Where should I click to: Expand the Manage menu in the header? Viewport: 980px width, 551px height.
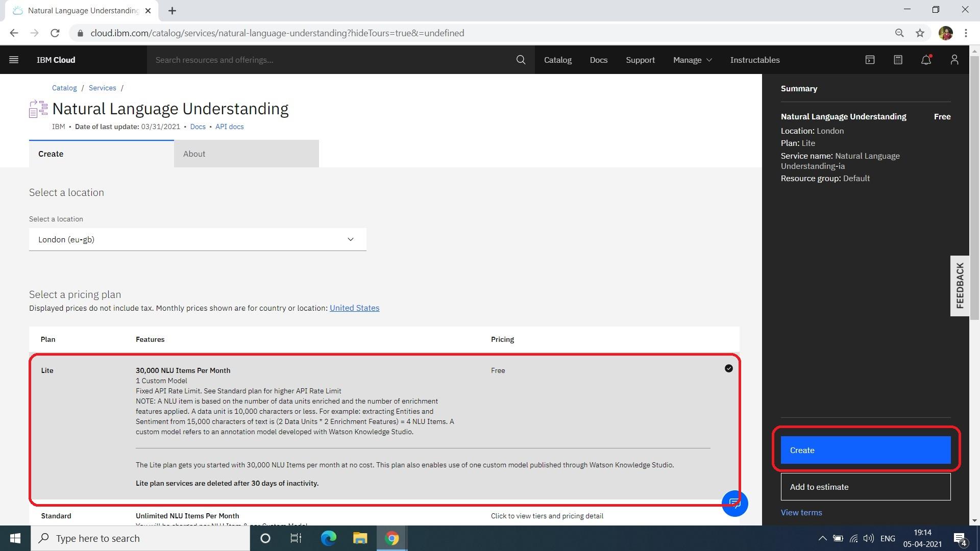[692, 60]
